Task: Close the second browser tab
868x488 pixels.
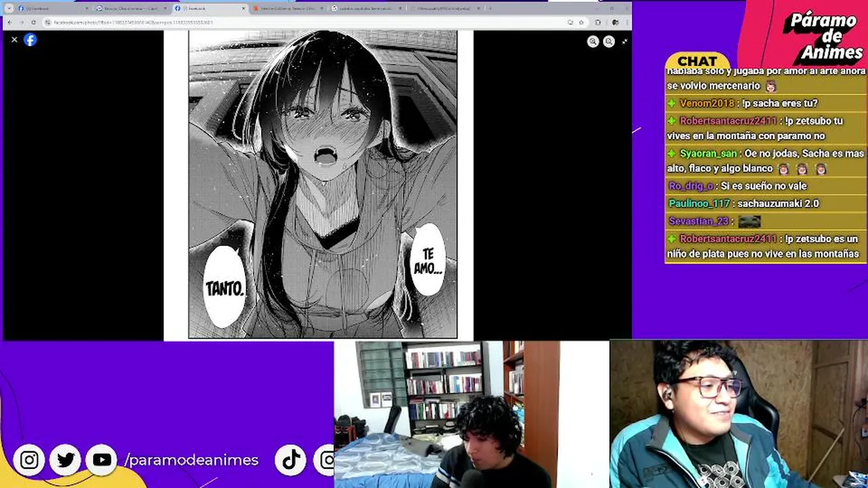Action: [x=165, y=8]
